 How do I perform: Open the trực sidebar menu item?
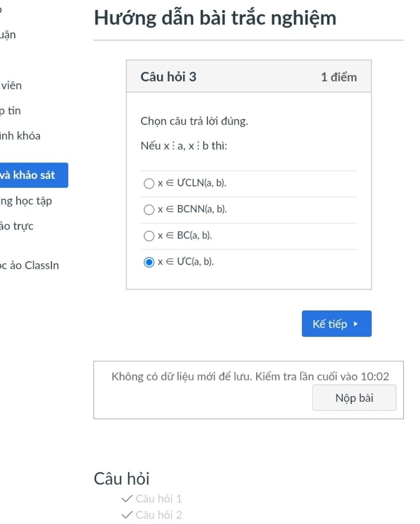point(16,226)
